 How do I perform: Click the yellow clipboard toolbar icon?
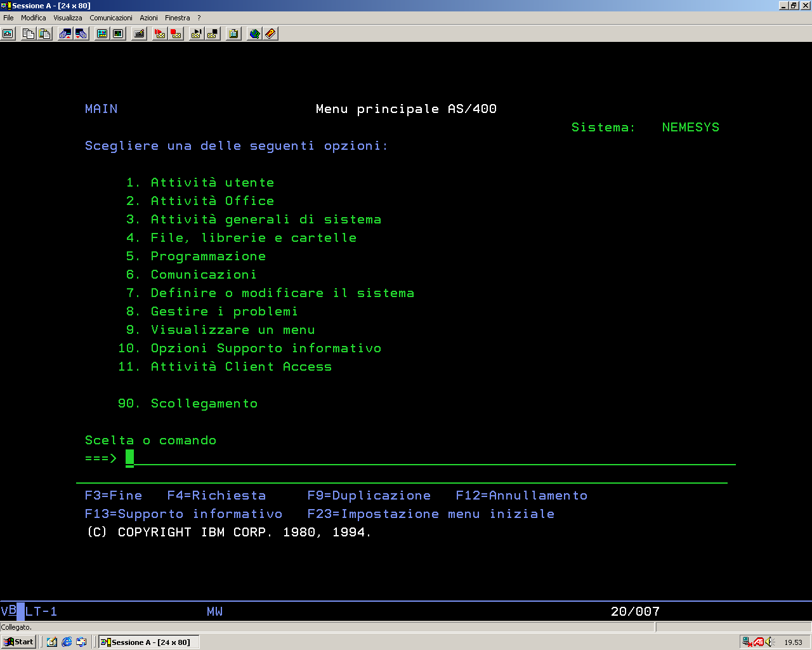(x=234, y=34)
